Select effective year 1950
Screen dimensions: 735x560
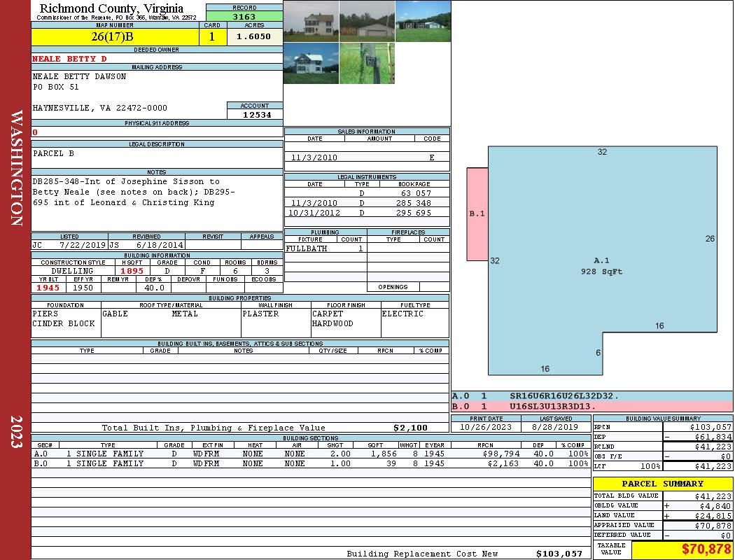pos(83,288)
